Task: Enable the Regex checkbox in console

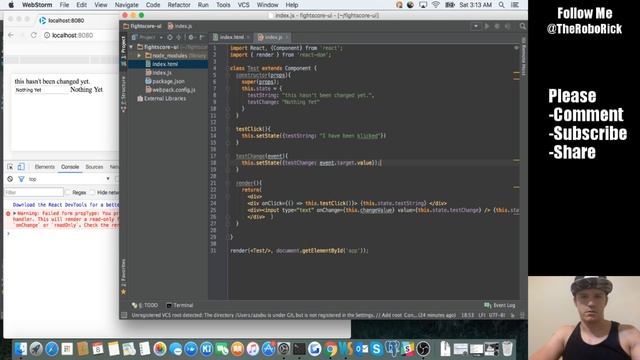Action: coord(69,192)
